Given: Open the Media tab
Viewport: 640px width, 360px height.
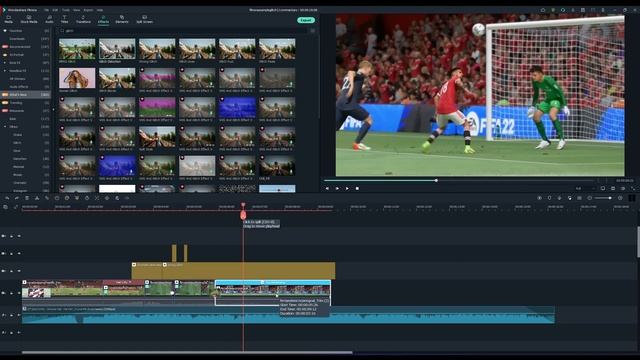Looking at the screenshot, I should pyautogui.click(x=9, y=19).
